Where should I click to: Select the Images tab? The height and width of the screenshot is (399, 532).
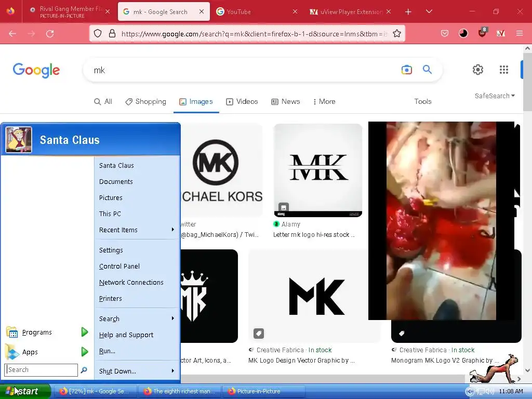[x=196, y=101]
